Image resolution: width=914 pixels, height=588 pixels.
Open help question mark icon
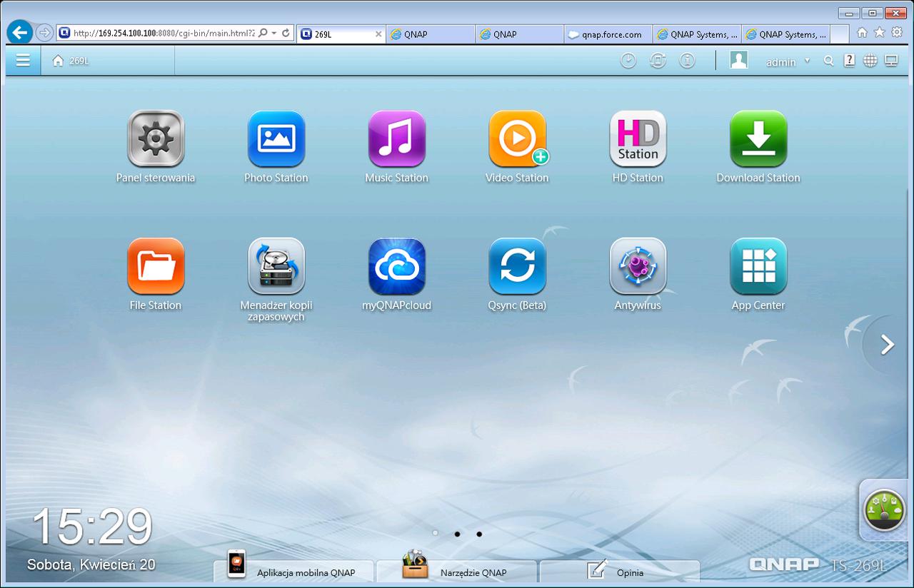pyautogui.click(x=849, y=61)
